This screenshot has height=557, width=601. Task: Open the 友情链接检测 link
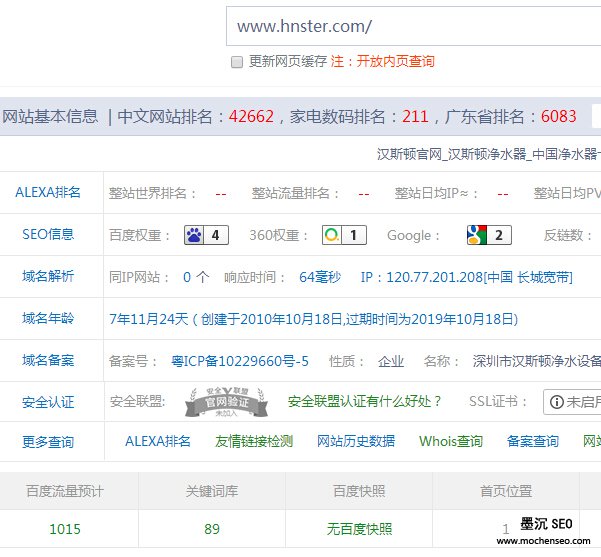pyautogui.click(x=254, y=441)
